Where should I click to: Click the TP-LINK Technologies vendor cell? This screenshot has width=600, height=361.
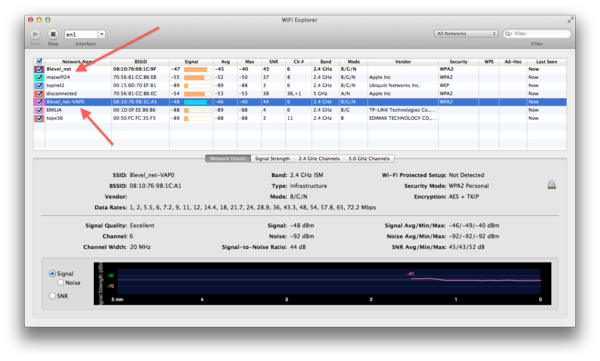(x=402, y=110)
